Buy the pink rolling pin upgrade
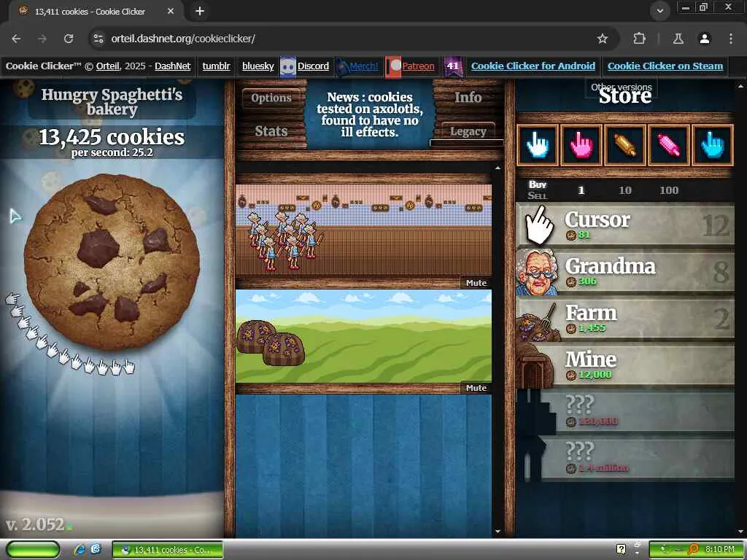The width and height of the screenshot is (747, 560). pos(669,145)
